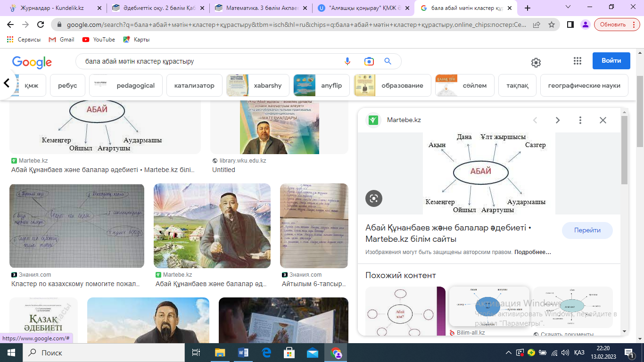Open the notification center icon
Image resolution: width=644 pixels, height=362 pixels.
coord(629,353)
